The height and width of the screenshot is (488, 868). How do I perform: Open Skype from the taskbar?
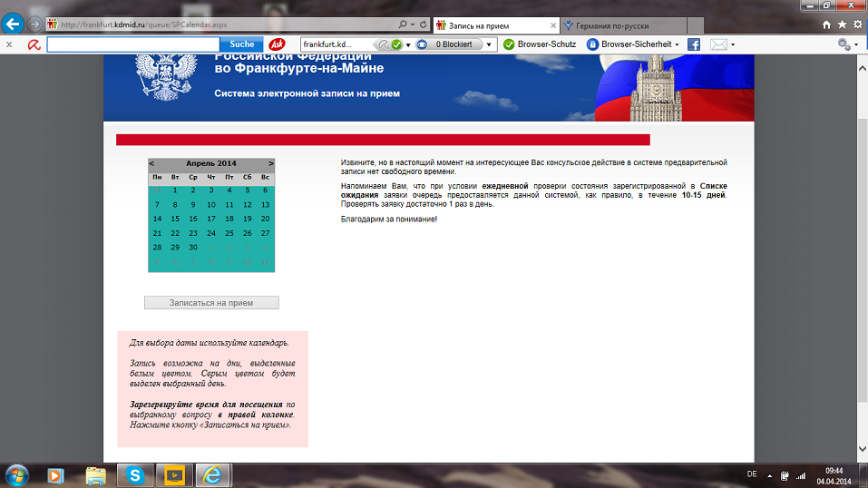[x=135, y=474]
